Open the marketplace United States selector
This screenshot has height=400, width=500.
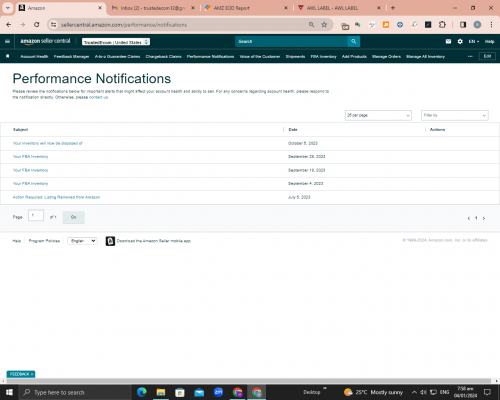[x=116, y=42]
